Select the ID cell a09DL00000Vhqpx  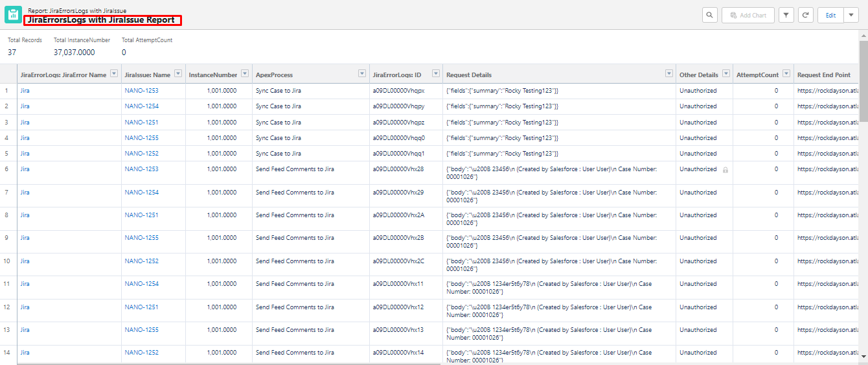coord(398,91)
